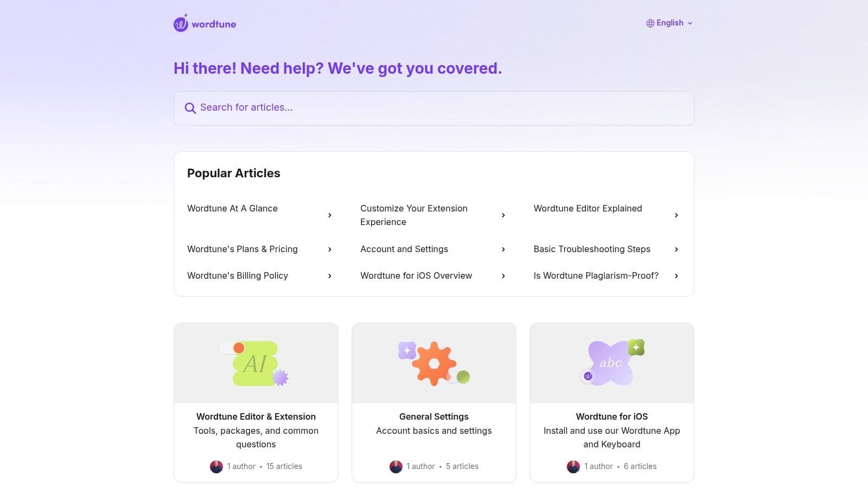Click the Search for articles field
The image size is (868, 488).
tap(433, 108)
